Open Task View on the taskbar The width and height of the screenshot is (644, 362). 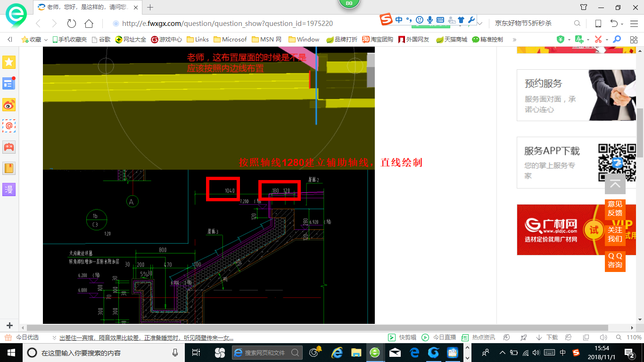[196, 353]
